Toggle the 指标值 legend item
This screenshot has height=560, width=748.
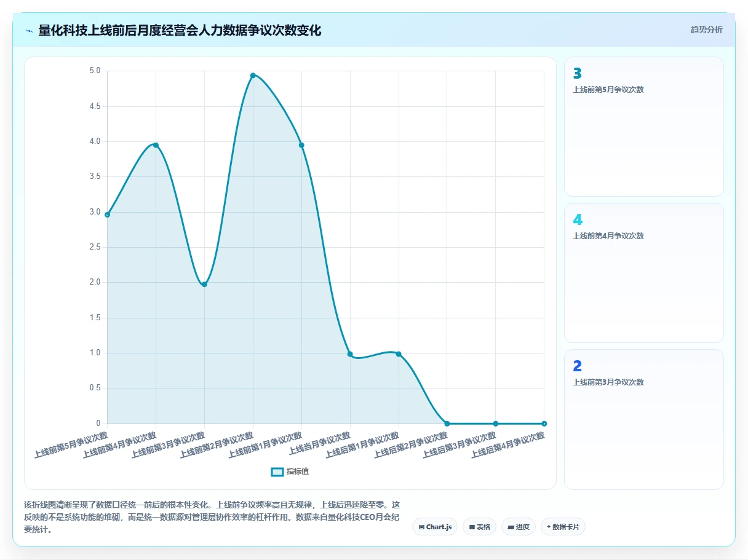(290, 471)
